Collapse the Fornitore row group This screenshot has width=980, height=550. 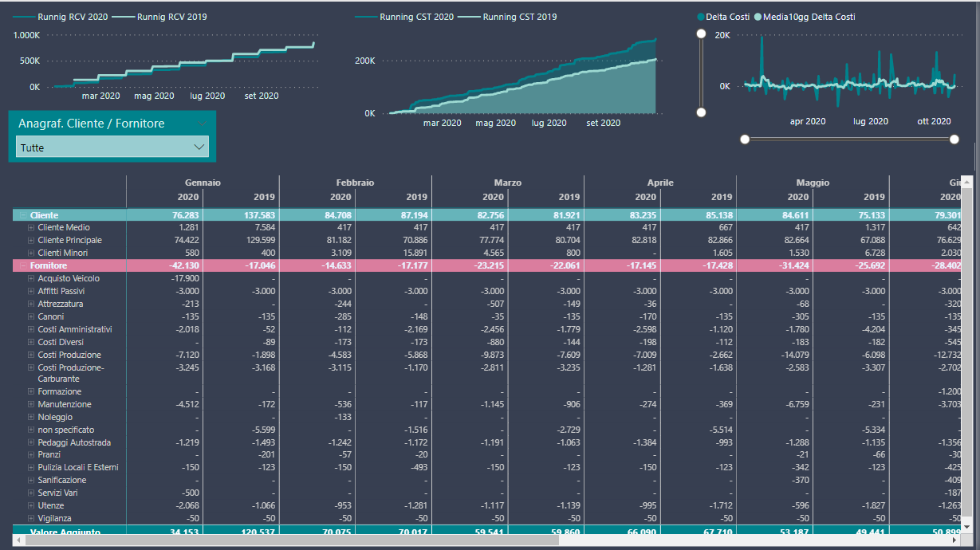click(23, 265)
